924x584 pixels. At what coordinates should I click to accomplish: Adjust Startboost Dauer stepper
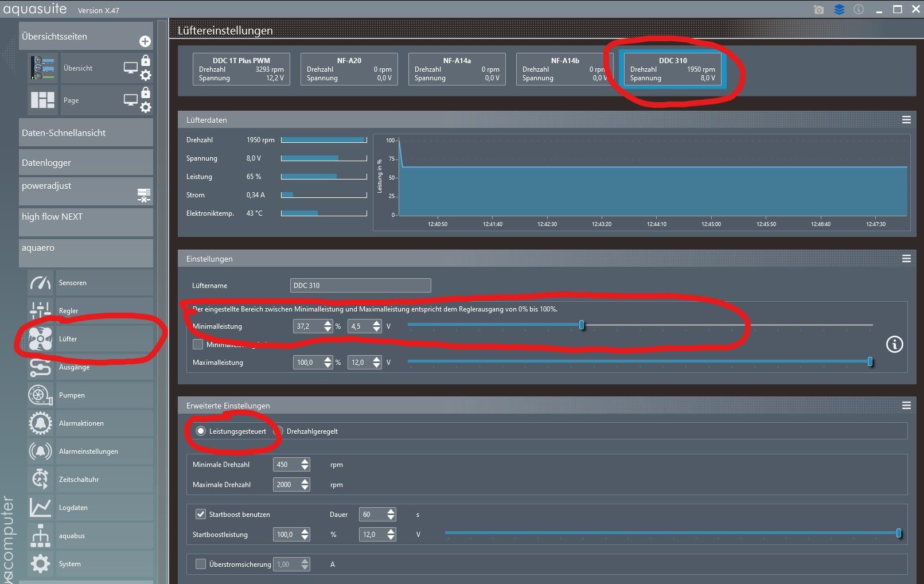pyautogui.click(x=391, y=515)
